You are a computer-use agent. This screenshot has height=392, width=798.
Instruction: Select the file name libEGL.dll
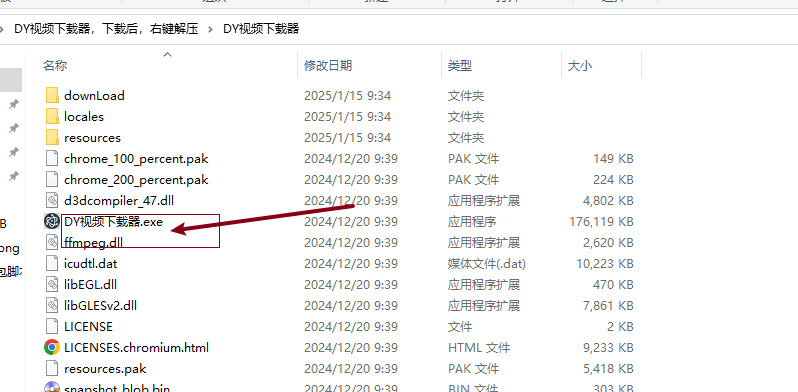[x=91, y=285]
